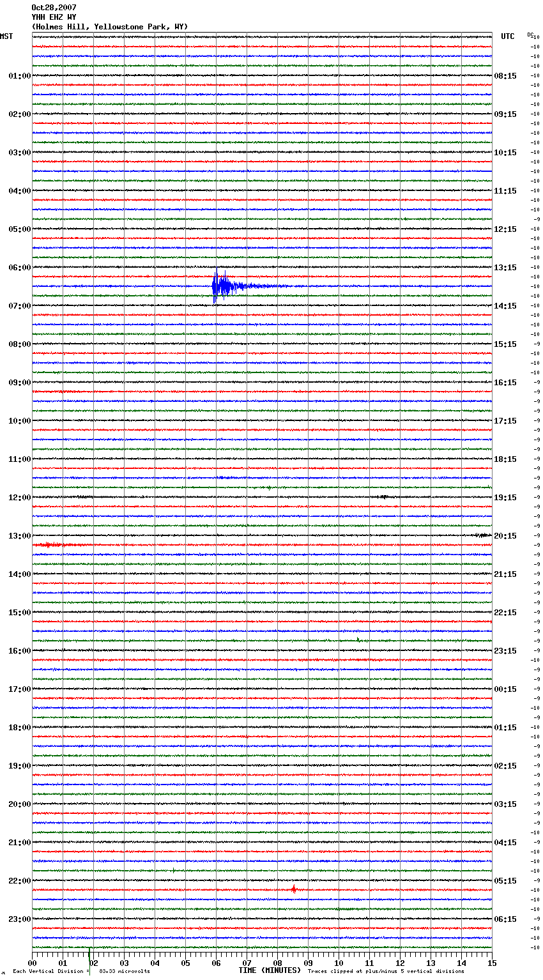Screen dimensions: 543x980
Task: Click the 22:15 UTC time label
Action: tap(505, 613)
